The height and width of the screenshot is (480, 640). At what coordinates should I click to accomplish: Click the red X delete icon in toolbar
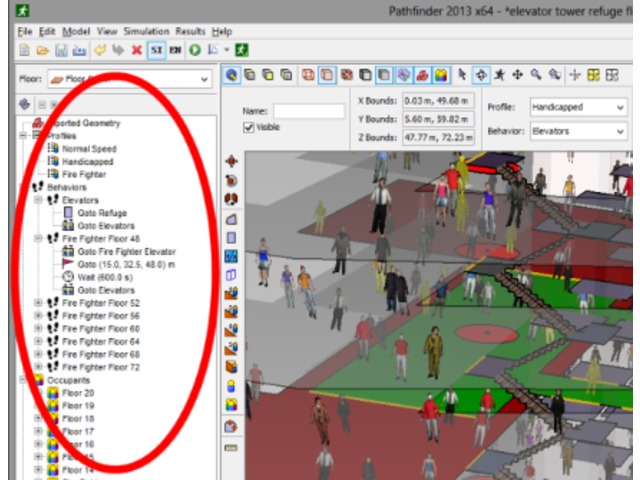click(136, 49)
